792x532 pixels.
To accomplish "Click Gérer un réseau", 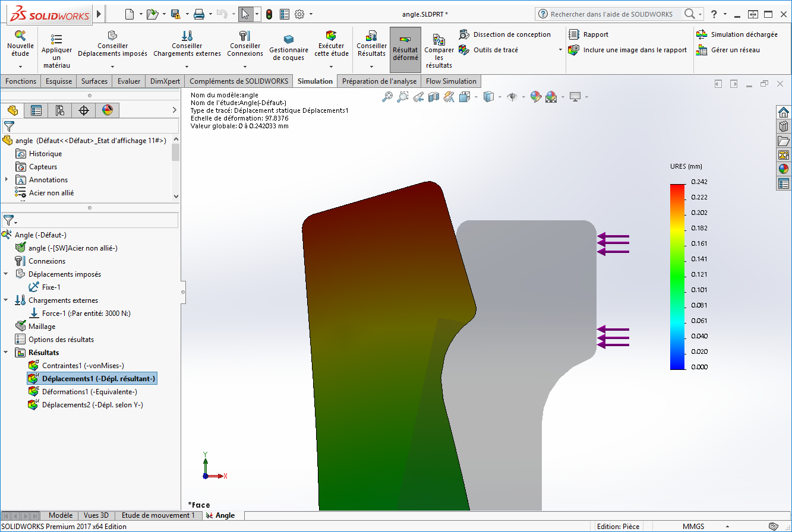I will (728, 50).
